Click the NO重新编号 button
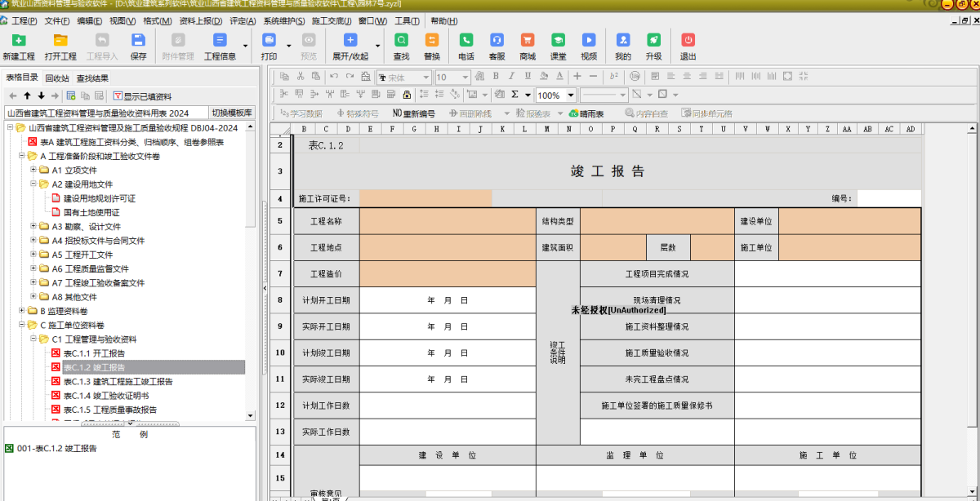 point(414,113)
